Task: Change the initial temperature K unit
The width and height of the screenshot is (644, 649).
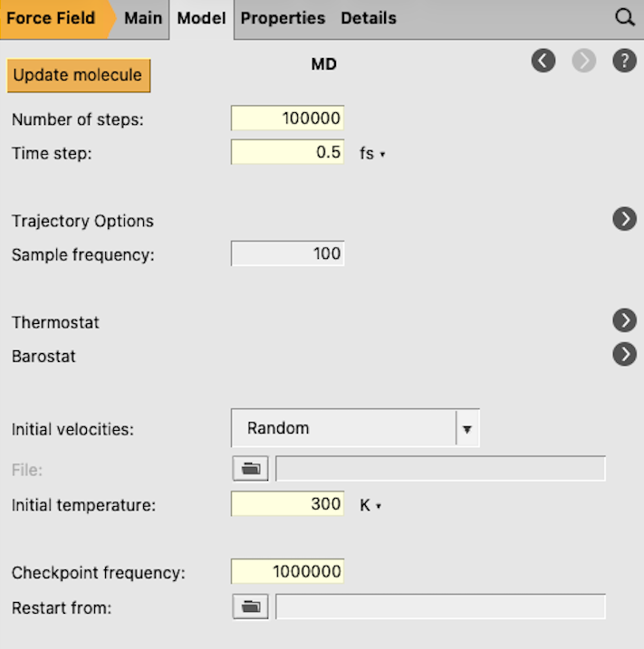Action: point(370,505)
